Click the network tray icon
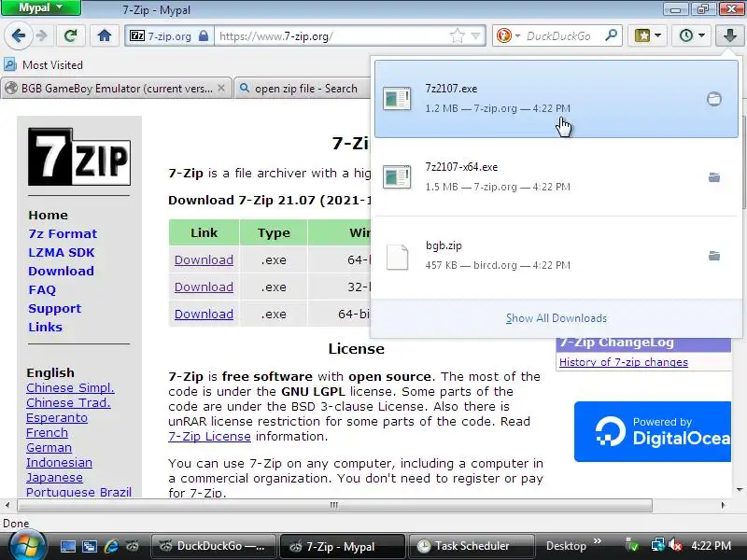The width and height of the screenshot is (747, 560). pyautogui.click(x=658, y=545)
